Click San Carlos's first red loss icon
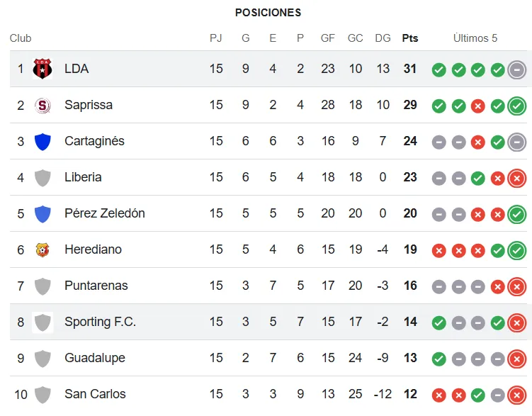This screenshot has width=532, height=416. point(439,395)
